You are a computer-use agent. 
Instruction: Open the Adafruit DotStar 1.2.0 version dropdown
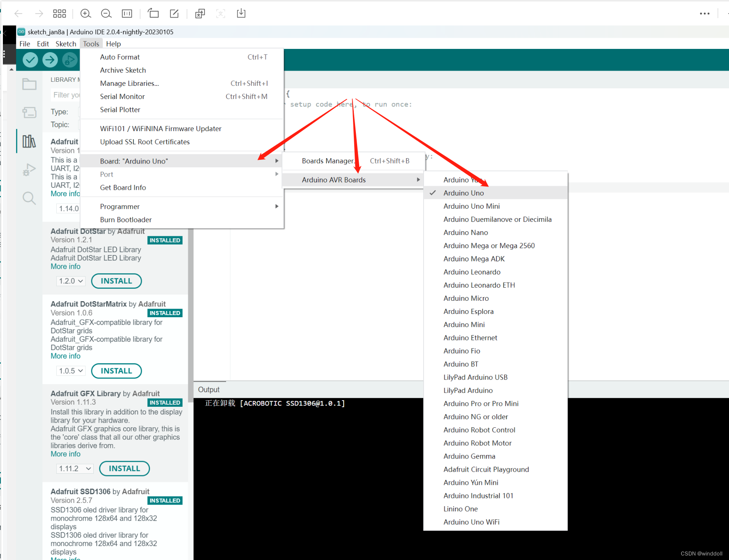click(71, 281)
